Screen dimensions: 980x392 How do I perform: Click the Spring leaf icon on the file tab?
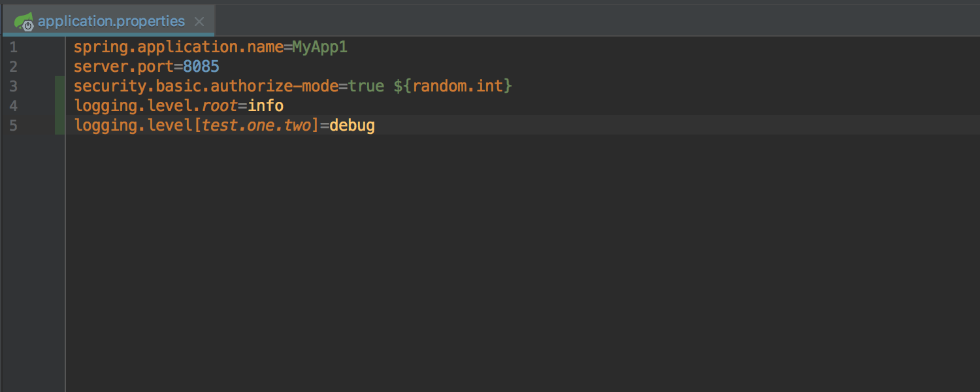click(x=24, y=22)
